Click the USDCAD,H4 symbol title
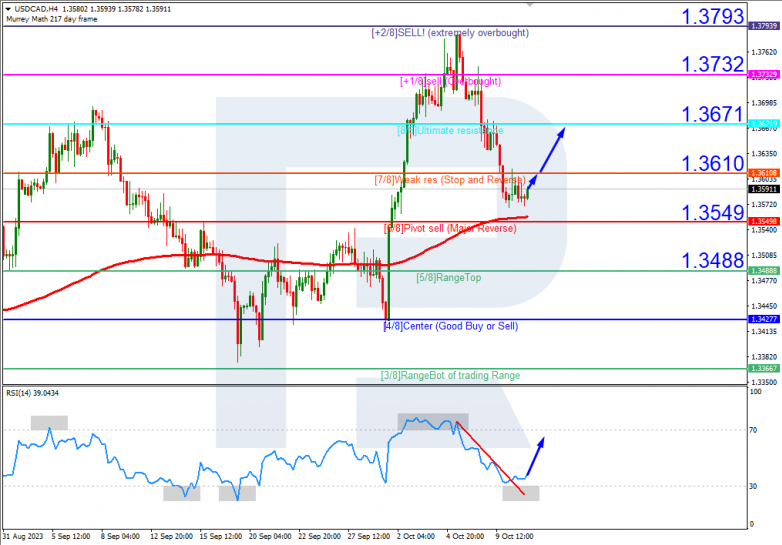This screenshot has width=782, height=545. pyautogui.click(x=36, y=9)
